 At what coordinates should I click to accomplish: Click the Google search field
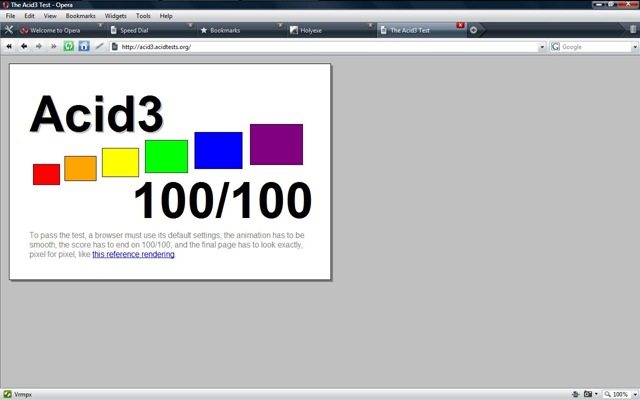pos(596,47)
